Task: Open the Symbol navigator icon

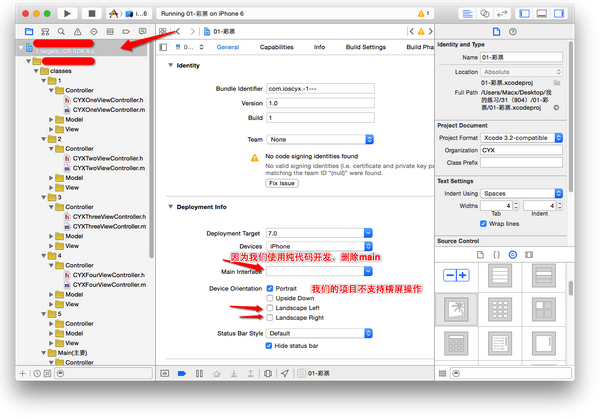Action: 45,31
